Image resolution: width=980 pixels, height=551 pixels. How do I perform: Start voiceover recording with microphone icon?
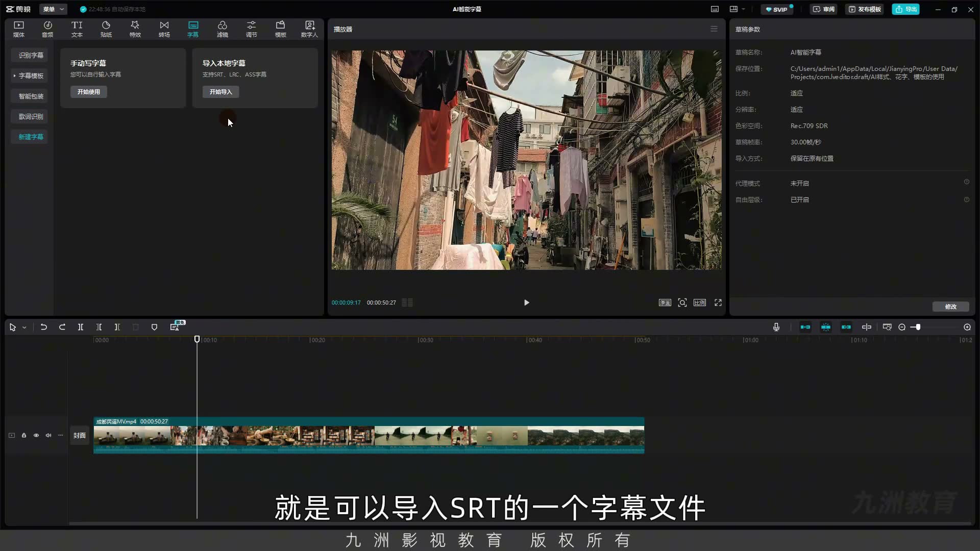[x=776, y=327]
